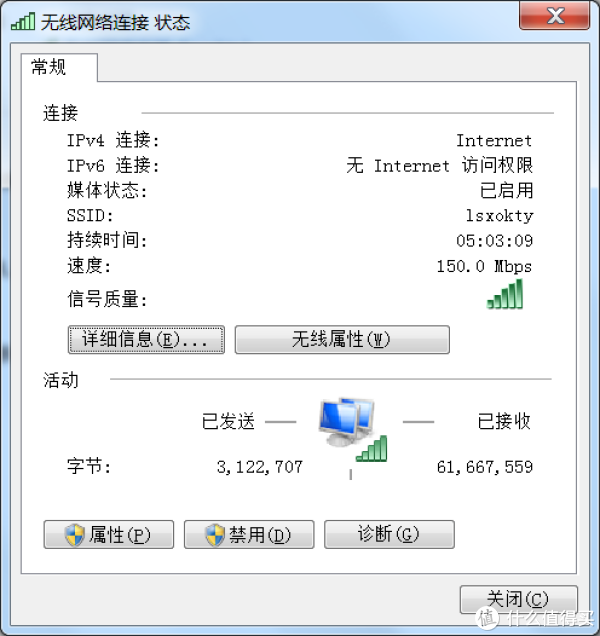Open 无线属性(W) wireless properties
600x636 pixels.
(x=342, y=339)
